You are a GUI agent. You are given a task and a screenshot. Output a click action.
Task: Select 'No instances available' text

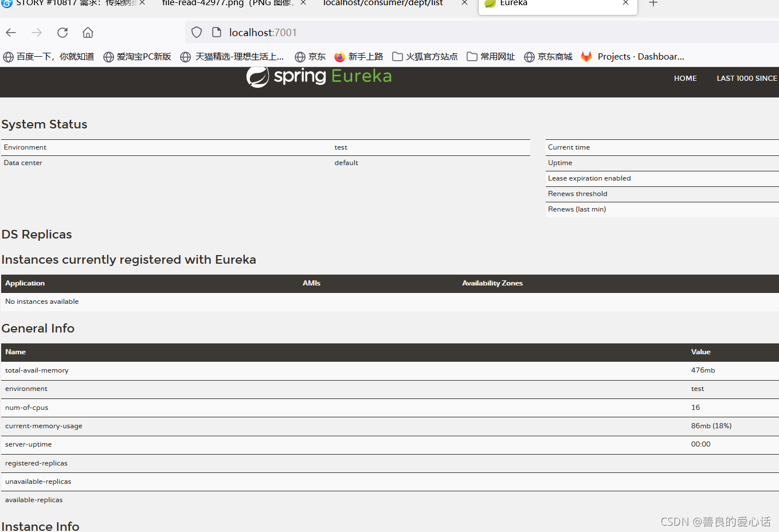pos(42,302)
